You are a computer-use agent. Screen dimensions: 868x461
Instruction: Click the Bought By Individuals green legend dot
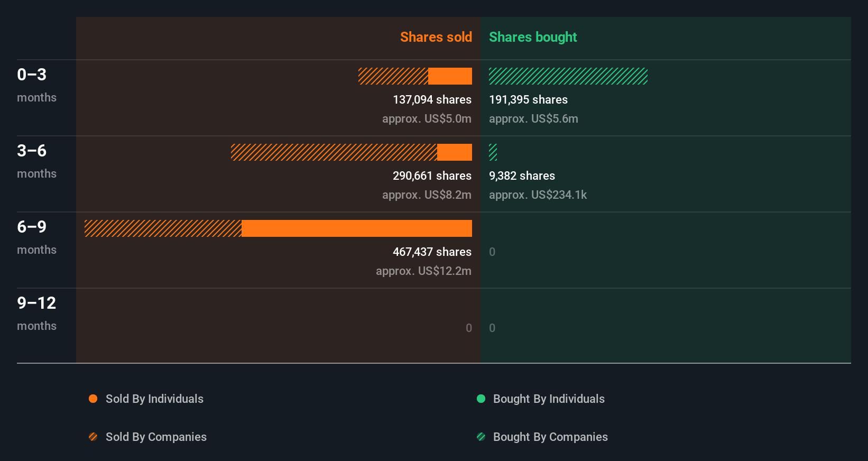(x=481, y=399)
